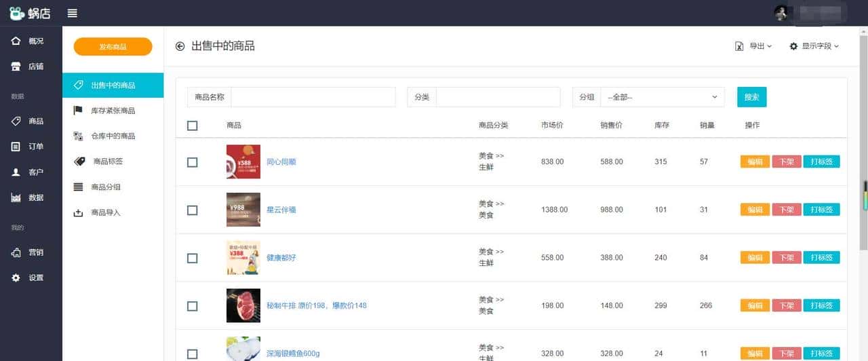Click the 搜索 search button
This screenshot has width=868, height=361.
coord(751,97)
